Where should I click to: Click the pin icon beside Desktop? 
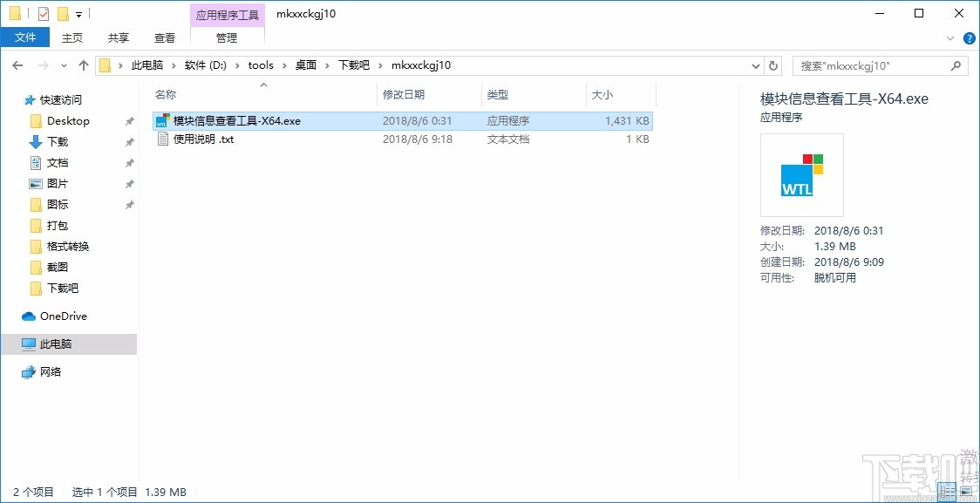point(129,121)
